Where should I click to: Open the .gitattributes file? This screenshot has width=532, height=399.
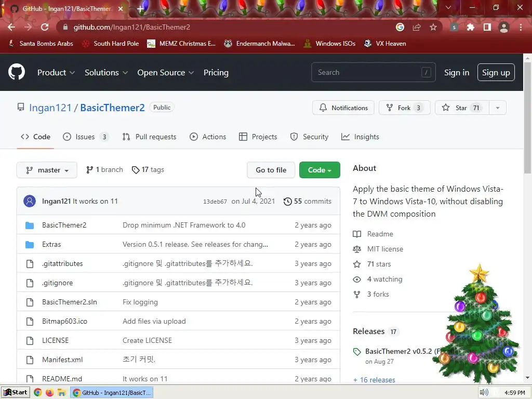62,263
